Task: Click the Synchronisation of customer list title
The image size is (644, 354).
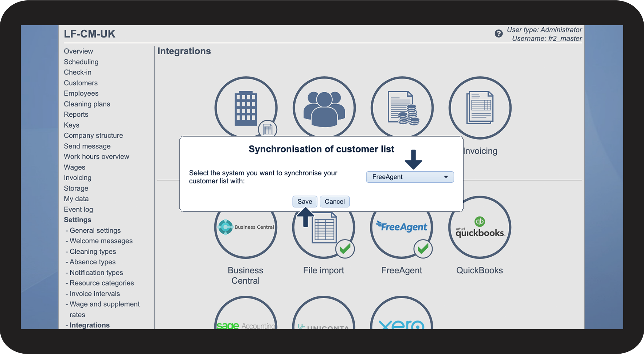Action: coord(321,149)
